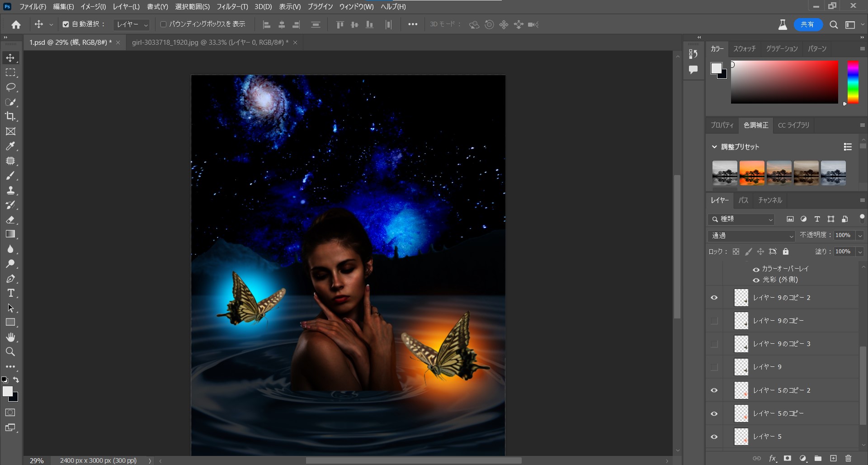Select the Crop tool

10,116
